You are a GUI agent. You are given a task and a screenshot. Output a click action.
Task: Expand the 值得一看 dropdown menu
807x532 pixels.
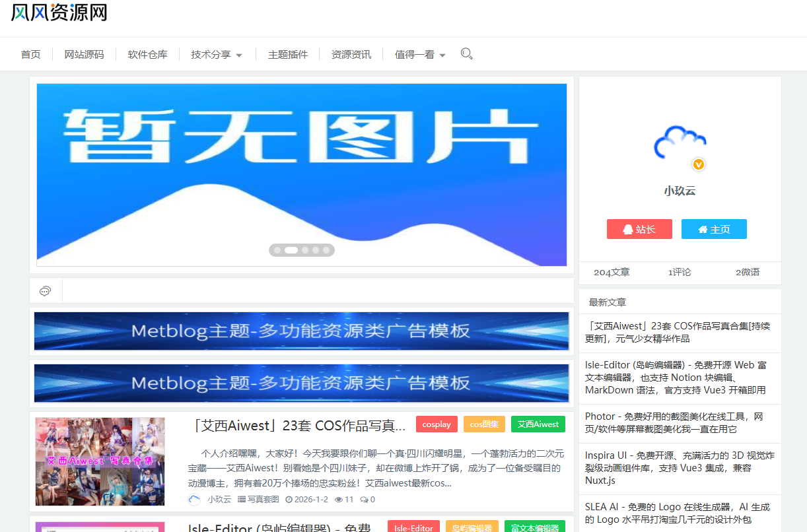point(415,54)
